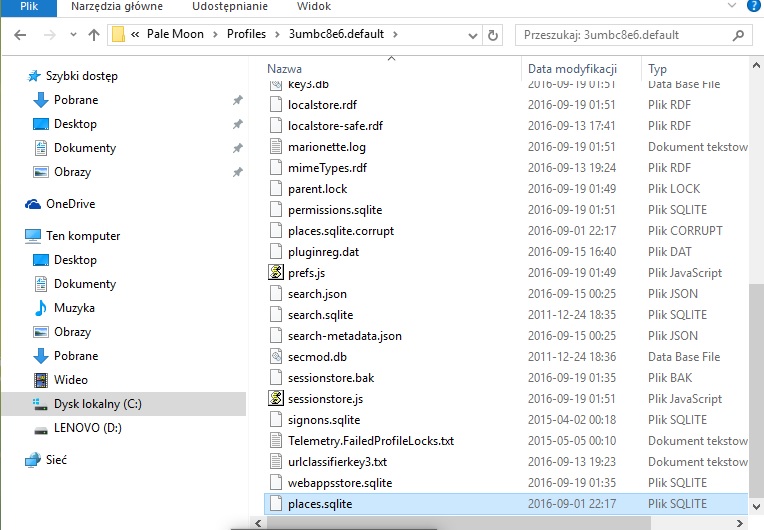
Task: Click Pale Moon in breadcrumb
Action: pos(175,34)
